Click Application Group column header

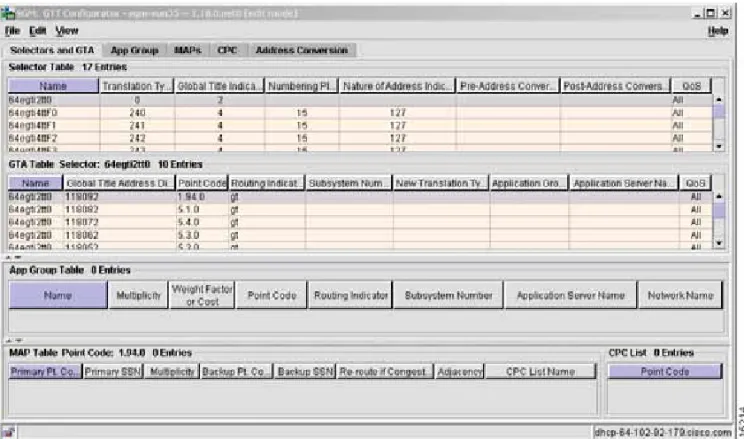click(x=529, y=183)
